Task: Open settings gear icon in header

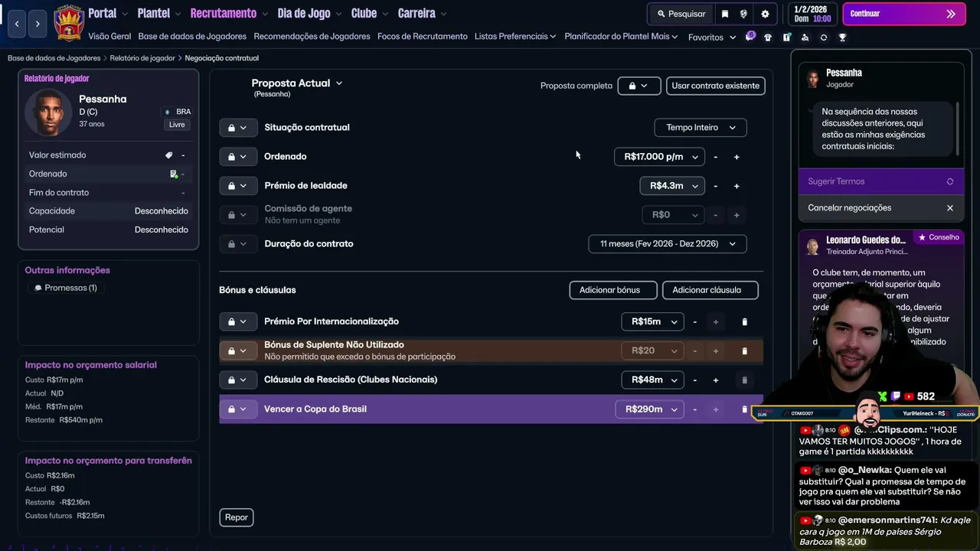Action: 765,14
